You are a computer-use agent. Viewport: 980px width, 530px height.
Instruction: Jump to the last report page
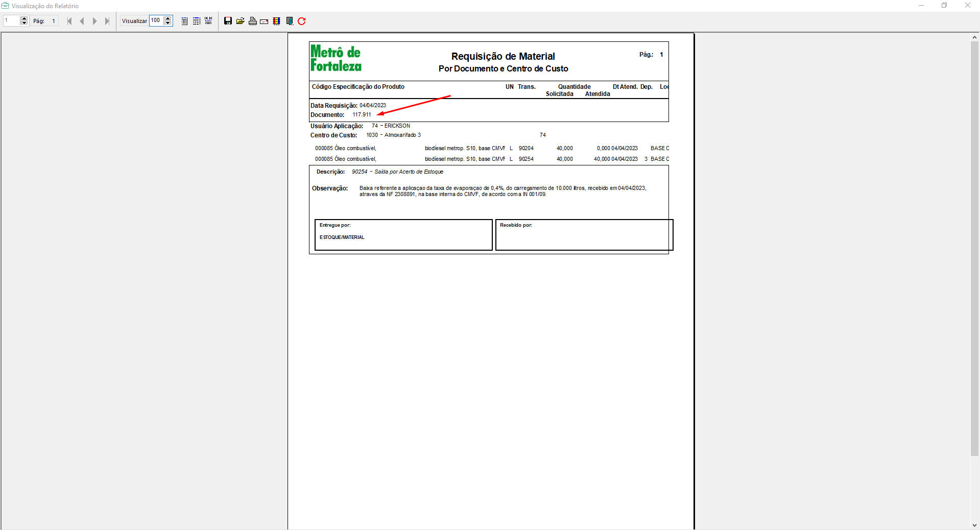click(x=107, y=21)
